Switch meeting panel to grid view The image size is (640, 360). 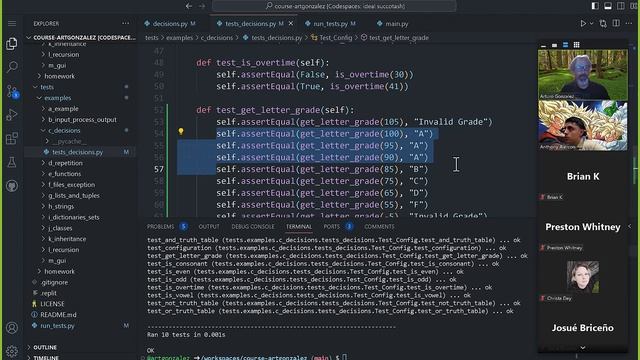point(576,44)
